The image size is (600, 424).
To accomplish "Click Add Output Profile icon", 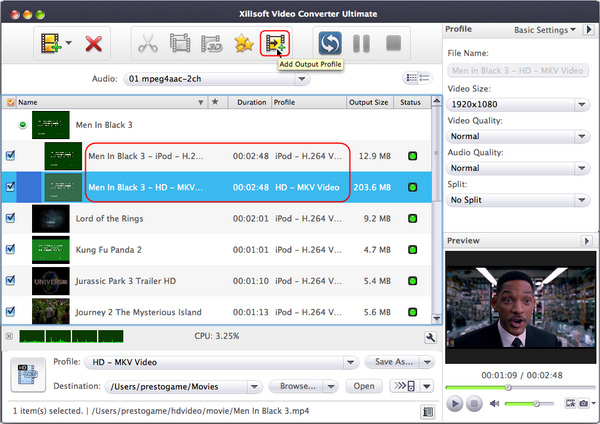I will pos(275,43).
